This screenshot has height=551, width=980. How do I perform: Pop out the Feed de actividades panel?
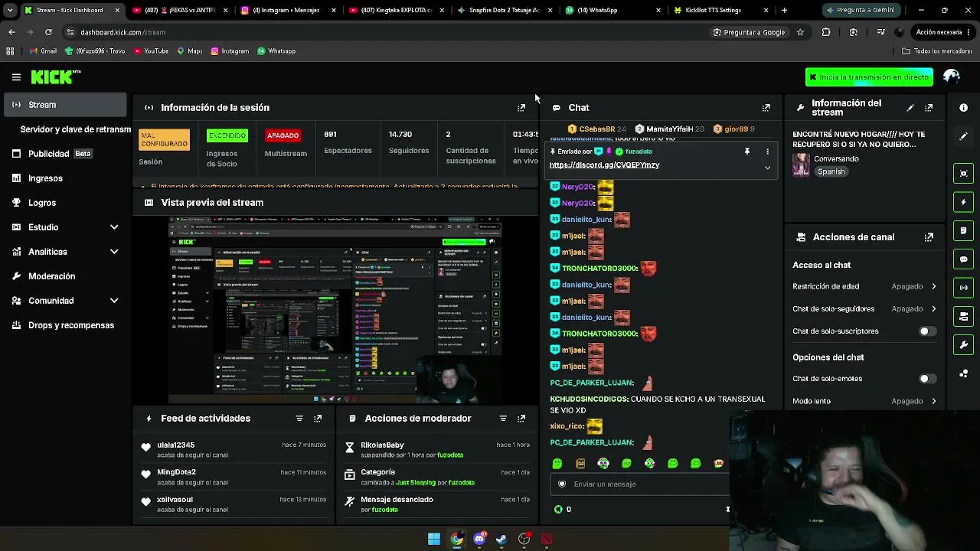(x=318, y=419)
